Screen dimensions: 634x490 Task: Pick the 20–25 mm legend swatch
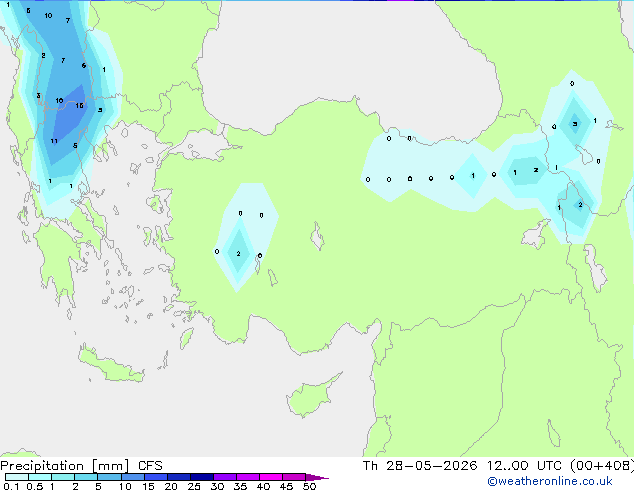[178, 477]
